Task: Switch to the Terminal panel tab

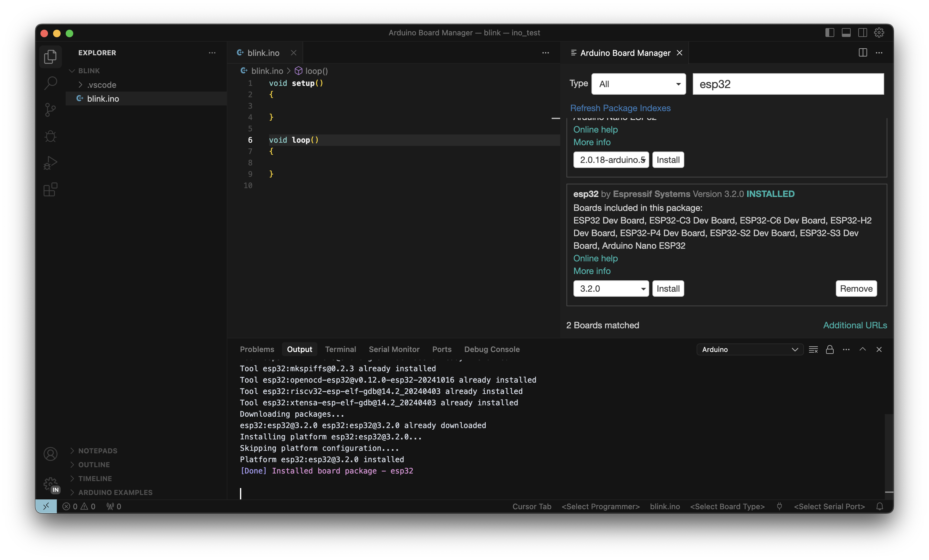Action: pyautogui.click(x=340, y=349)
